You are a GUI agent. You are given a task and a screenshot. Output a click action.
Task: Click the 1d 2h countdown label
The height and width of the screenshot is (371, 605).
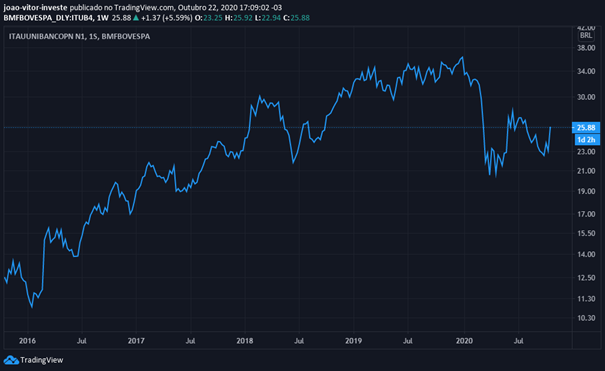pyautogui.click(x=587, y=140)
